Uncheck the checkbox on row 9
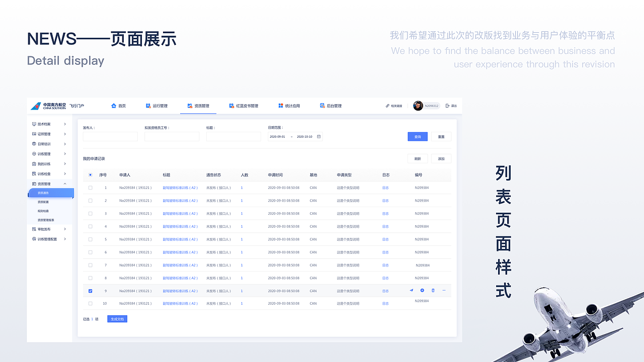The image size is (644, 362). click(91, 291)
